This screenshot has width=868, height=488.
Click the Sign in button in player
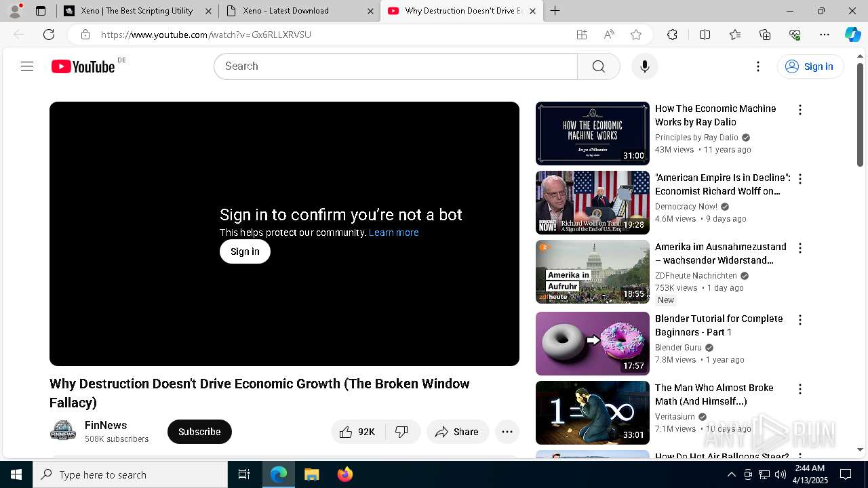point(245,251)
